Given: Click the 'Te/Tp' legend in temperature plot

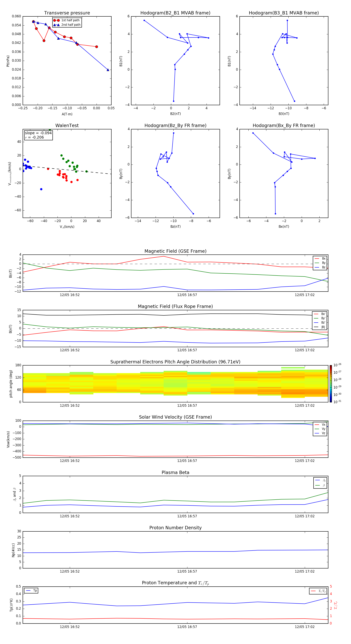Looking at the screenshot, I should click(318, 591).
